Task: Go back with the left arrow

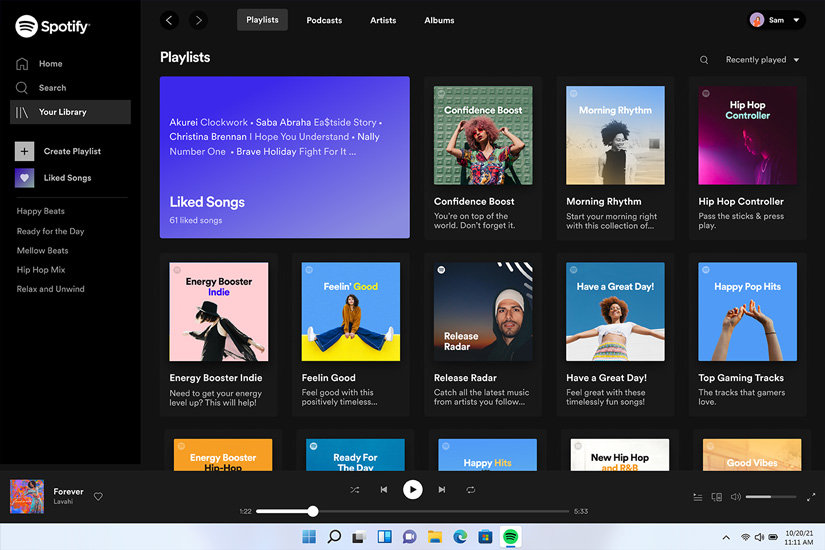Action: (x=169, y=21)
